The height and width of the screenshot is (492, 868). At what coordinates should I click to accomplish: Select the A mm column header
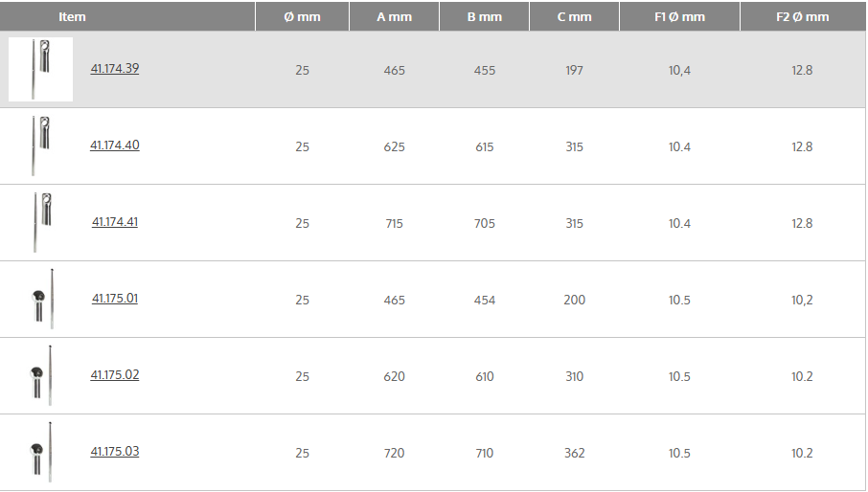pos(394,17)
